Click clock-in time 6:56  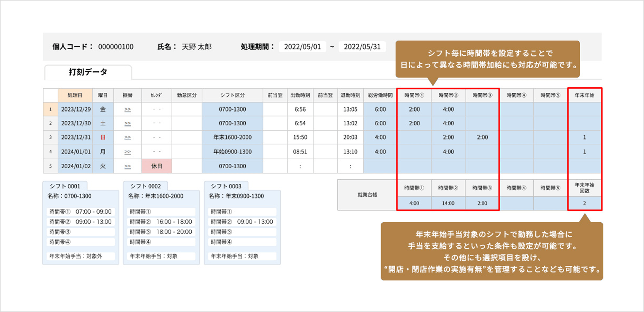point(300,109)
